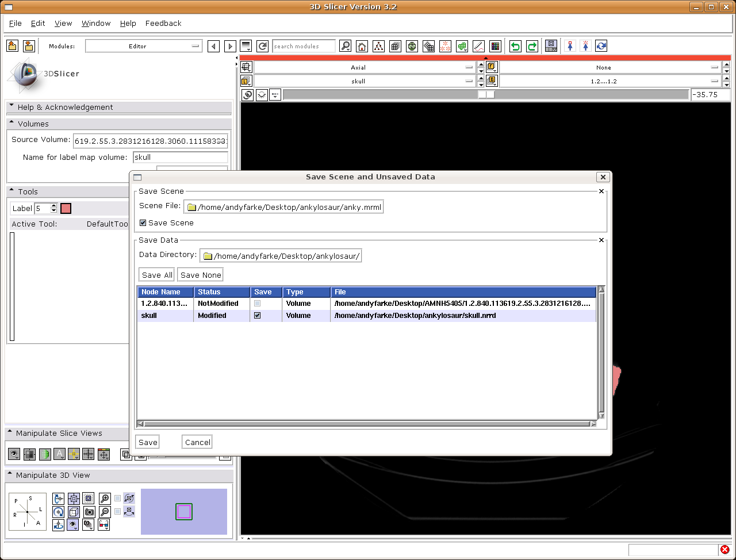Uncheck the Save Scene checkbox
Screen dimensions: 736x560
(x=143, y=223)
